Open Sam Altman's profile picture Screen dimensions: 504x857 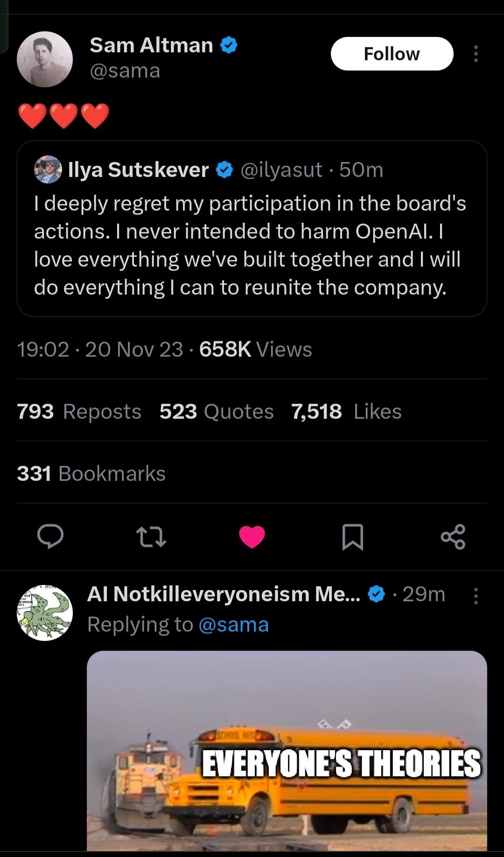pos(45,59)
